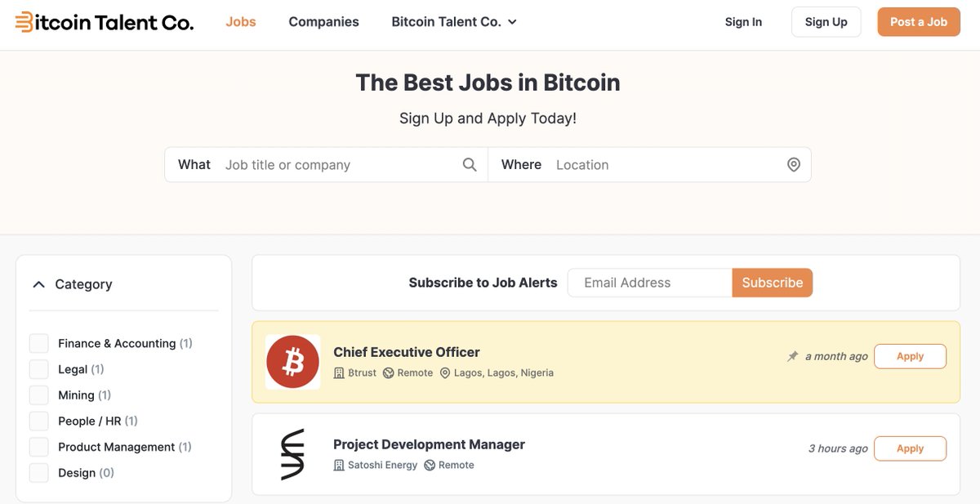
Task: Open the Satoshi Energy company logo
Action: [x=293, y=454]
